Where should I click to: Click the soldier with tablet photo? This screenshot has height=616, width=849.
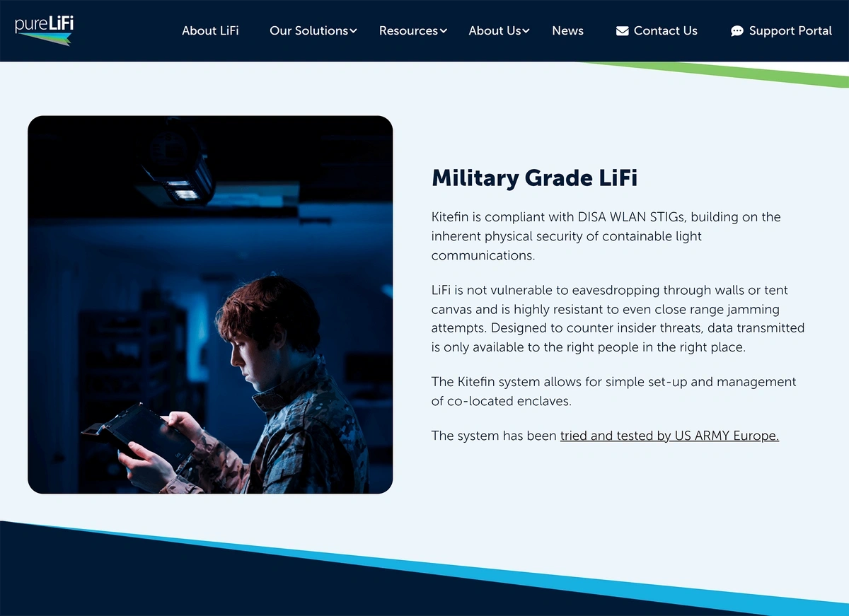(210, 305)
